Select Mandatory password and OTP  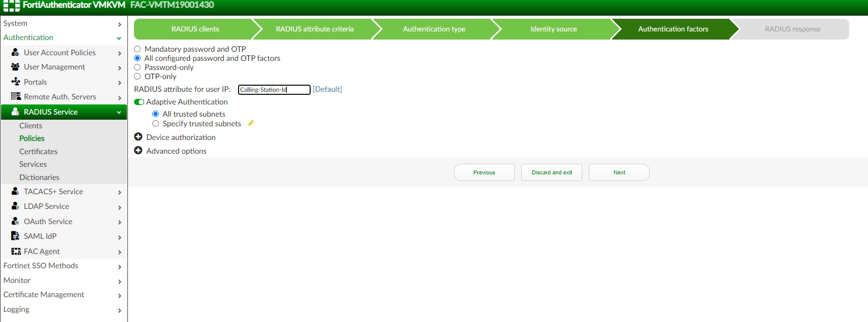pyautogui.click(x=137, y=49)
